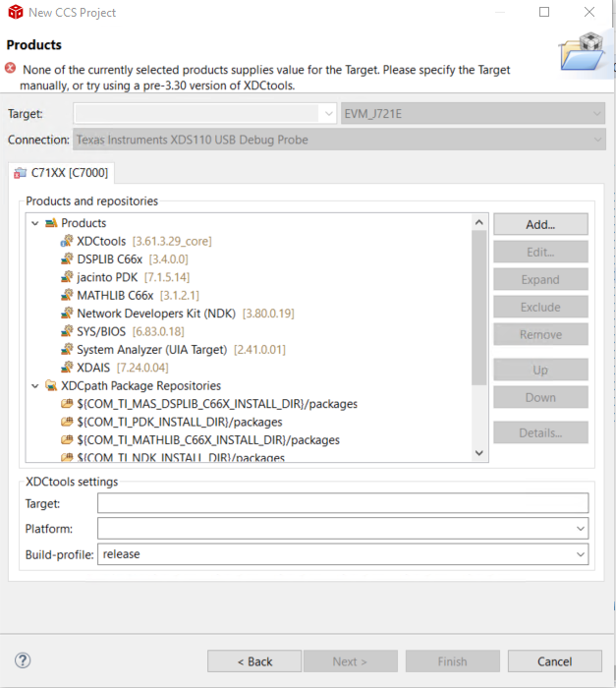
Task: Click the Network Developers Kit product icon
Action: [x=67, y=313]
